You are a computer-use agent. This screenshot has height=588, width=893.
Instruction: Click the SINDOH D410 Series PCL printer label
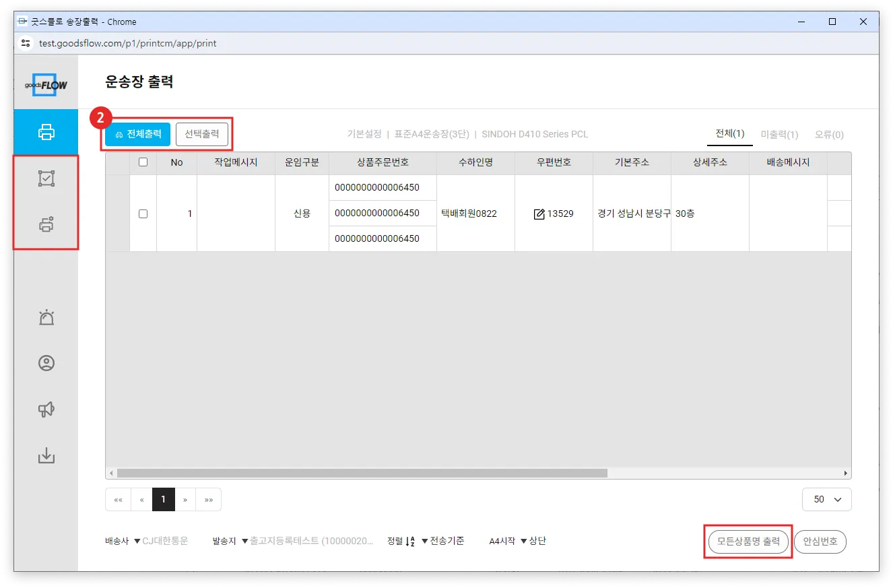[x=535, y=134]
